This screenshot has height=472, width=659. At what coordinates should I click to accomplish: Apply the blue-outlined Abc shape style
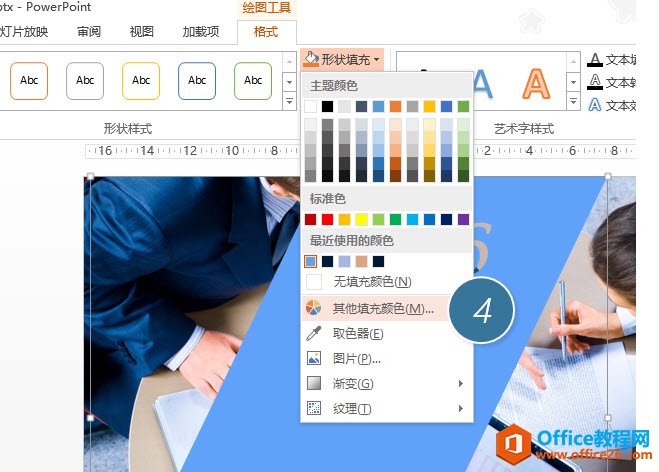click(x=197, y=81)
